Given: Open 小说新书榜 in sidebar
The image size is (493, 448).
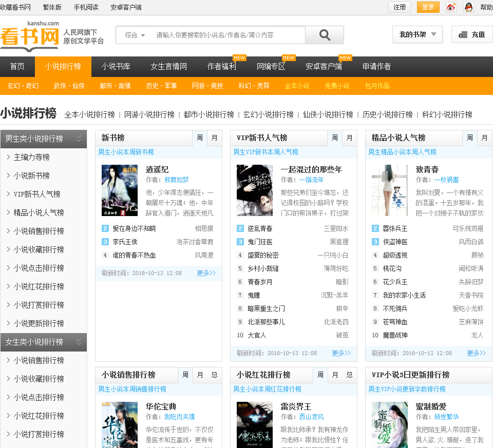Looking at the screenshot, I should [x=32, y=176].
